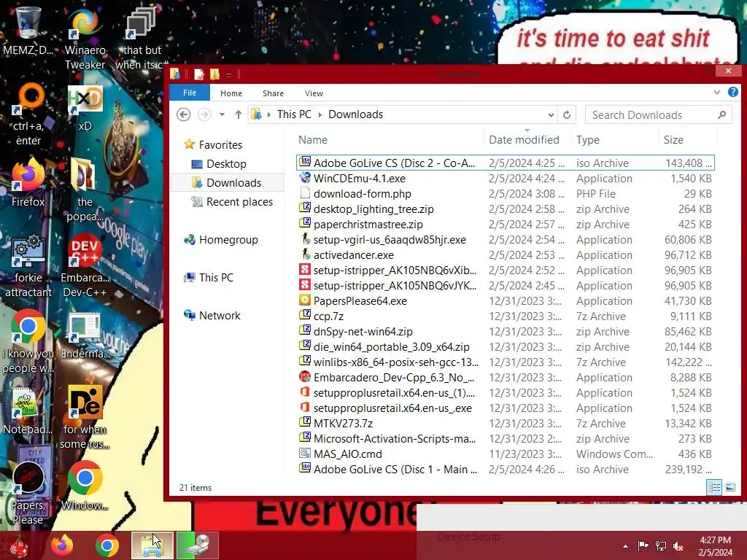Viewport: 747px width, 560px height.
Task: Open Firefox desktop shortcut
Action: click(x=28, y=183)
